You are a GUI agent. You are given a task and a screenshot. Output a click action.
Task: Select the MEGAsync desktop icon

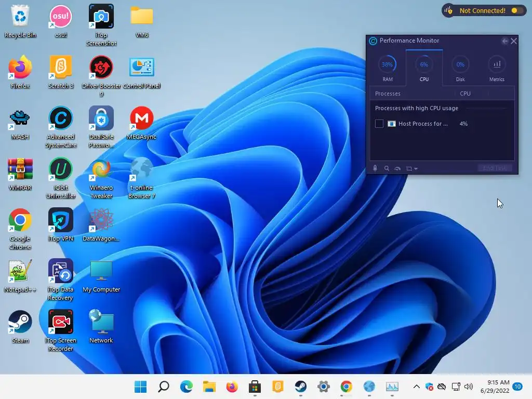[x=142, y=123]
